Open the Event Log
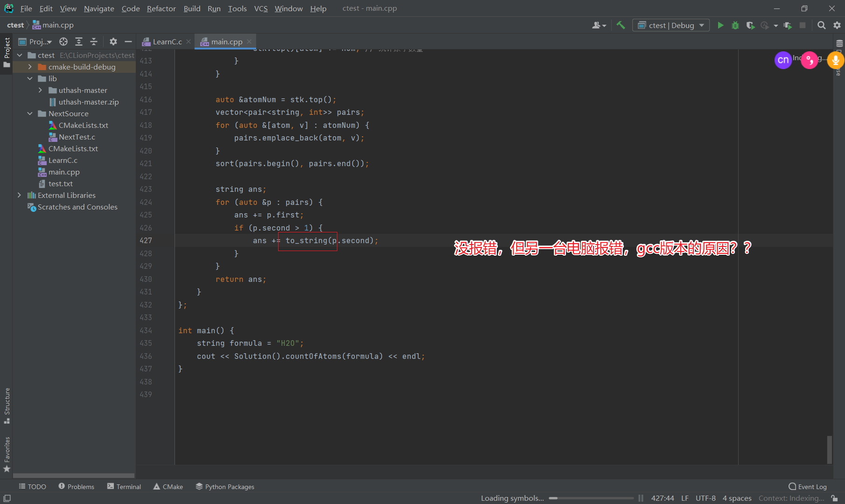This screenshot has height=504, width=845. coord(807,486)
